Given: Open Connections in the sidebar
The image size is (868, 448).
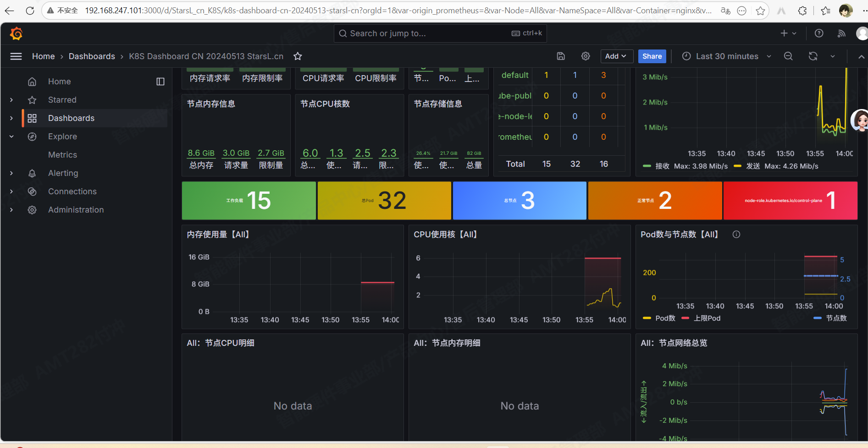Looking at the screenshot, I should point(72,191).
